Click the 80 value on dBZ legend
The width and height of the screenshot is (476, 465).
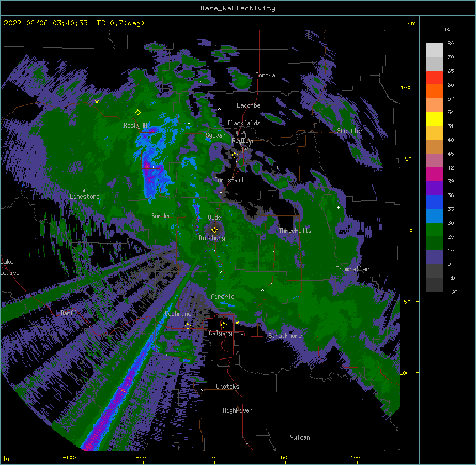tap(451, 44)
